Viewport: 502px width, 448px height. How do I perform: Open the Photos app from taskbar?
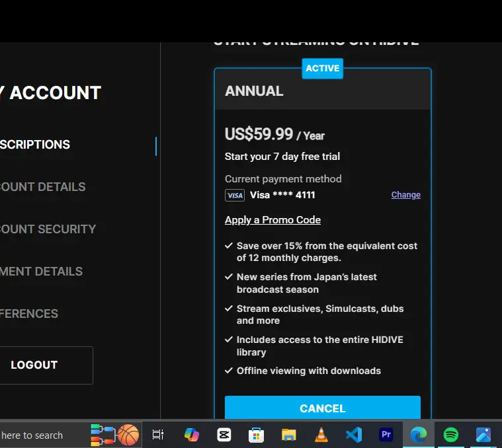tap(483, 435)
